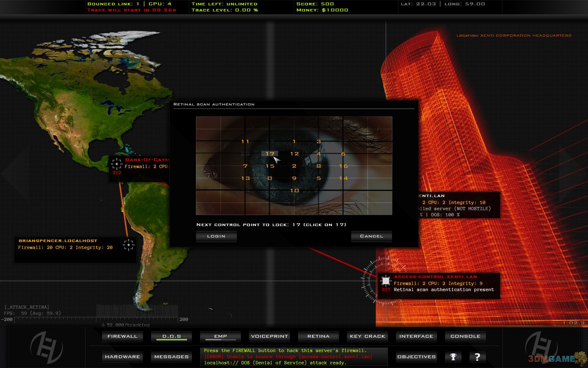This screenshot has width=588, height=368.
Task: Click control point 12 on the eye grid
Action: [x=294, y=154]
